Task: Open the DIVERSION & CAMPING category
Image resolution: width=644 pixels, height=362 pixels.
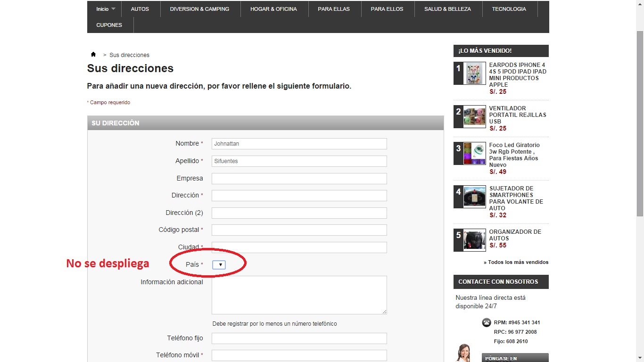Action: tap(200, 9)
